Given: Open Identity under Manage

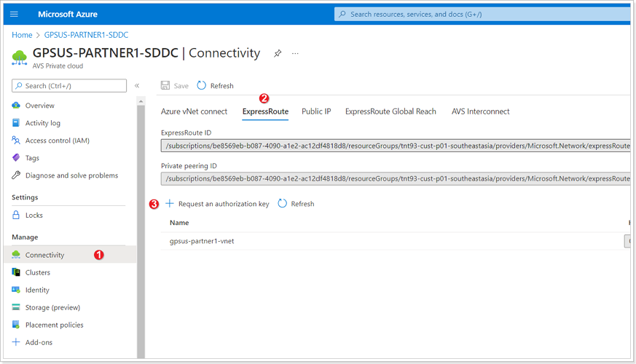Looking at the screenshot, I should (37, 290).
